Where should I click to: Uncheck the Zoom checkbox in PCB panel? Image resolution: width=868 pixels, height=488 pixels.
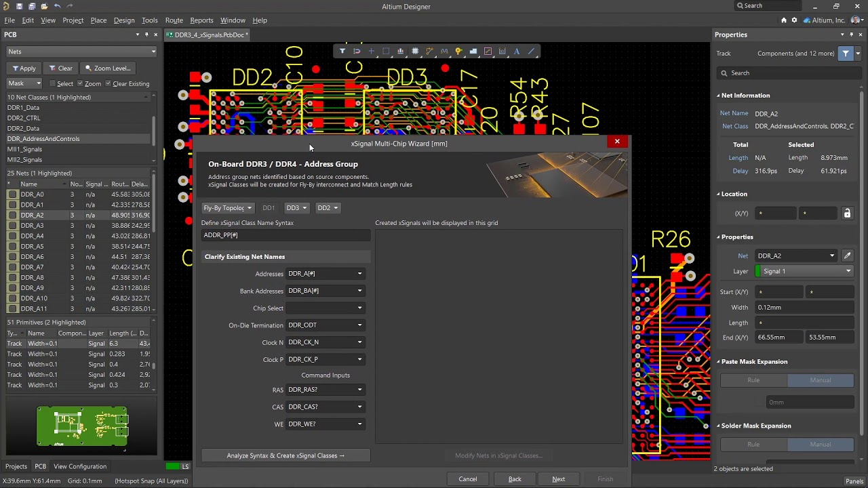pos(80,84)
